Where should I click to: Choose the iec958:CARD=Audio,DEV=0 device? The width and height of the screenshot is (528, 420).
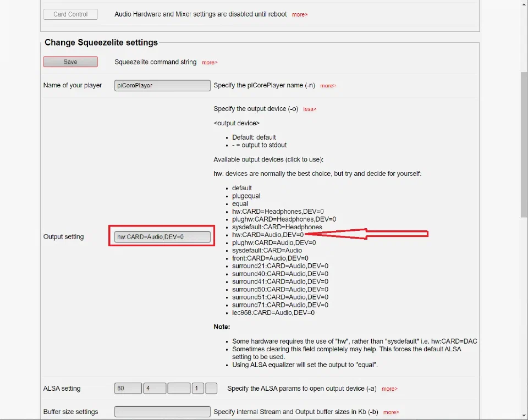pos(273,313)
